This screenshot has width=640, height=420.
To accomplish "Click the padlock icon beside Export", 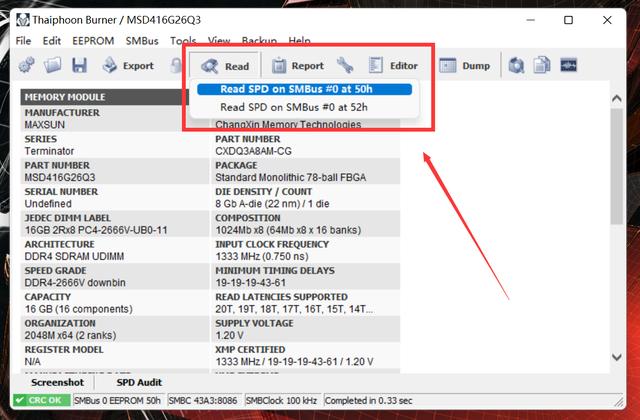I will click(x=176, y=65).
